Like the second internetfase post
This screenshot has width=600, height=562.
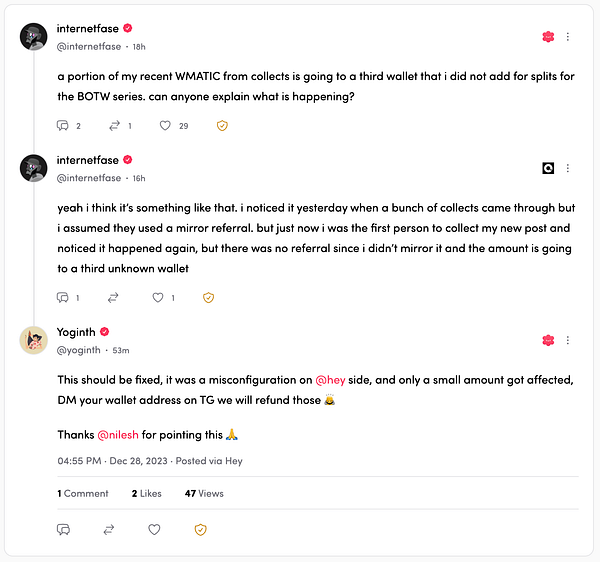point(157,297)
